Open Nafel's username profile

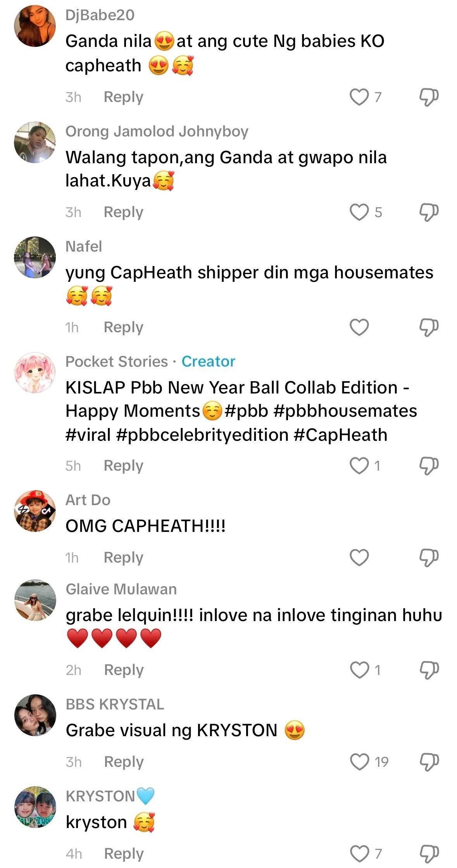pyautogui.click(x=84, y=247)
